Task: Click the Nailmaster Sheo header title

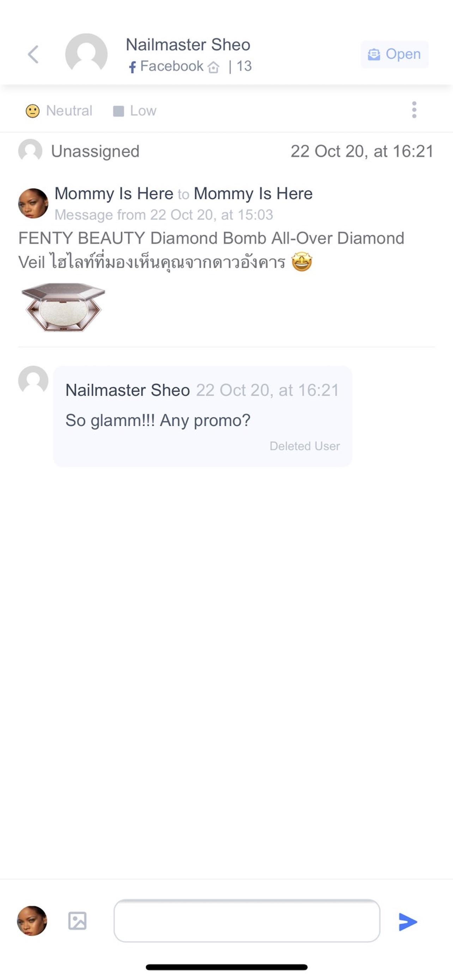Action: pos(188,44)
